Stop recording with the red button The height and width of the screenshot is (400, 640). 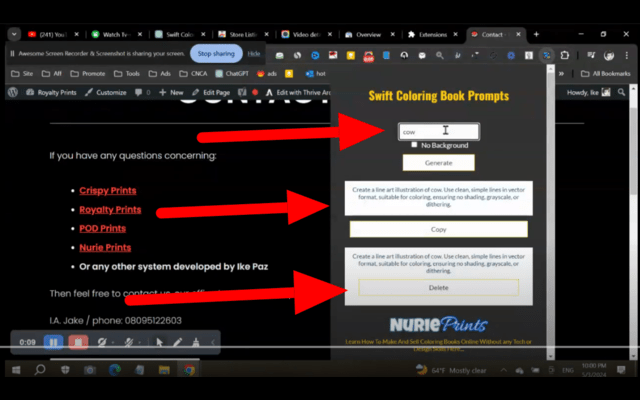tap(78, 342)
